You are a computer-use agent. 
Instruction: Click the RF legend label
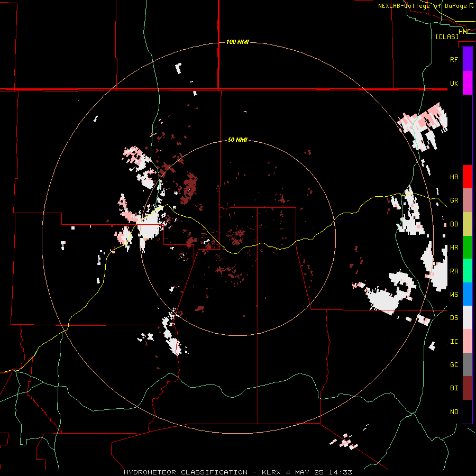click(454, 59)
